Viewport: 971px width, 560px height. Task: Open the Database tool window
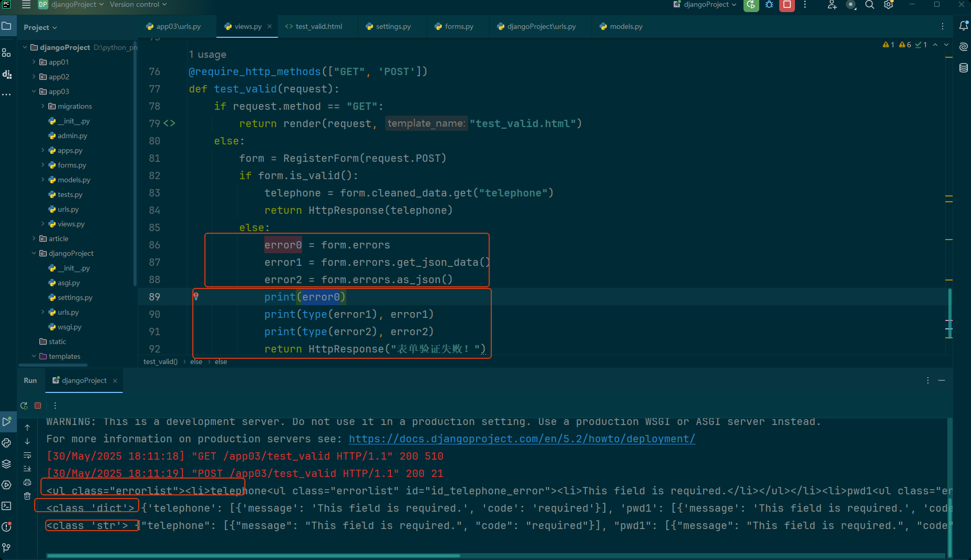964,68
